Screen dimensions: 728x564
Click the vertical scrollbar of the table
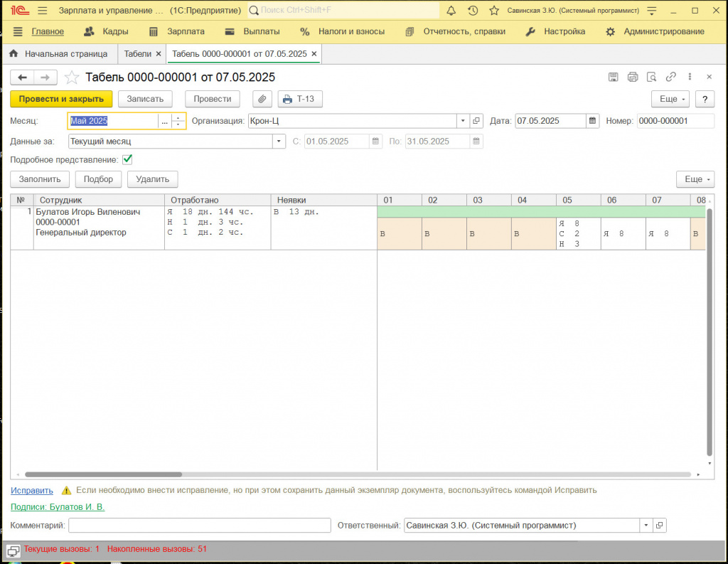(709, 332)
